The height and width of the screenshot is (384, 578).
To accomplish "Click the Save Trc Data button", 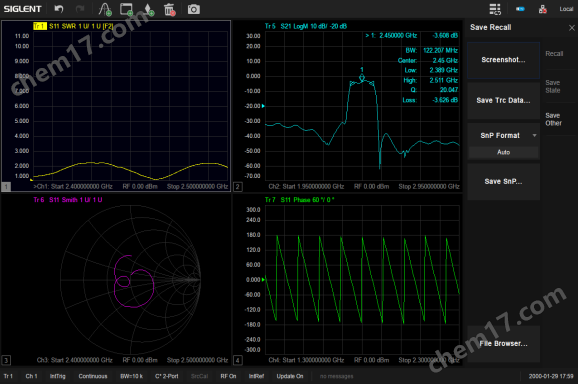I will click(504, 100).
